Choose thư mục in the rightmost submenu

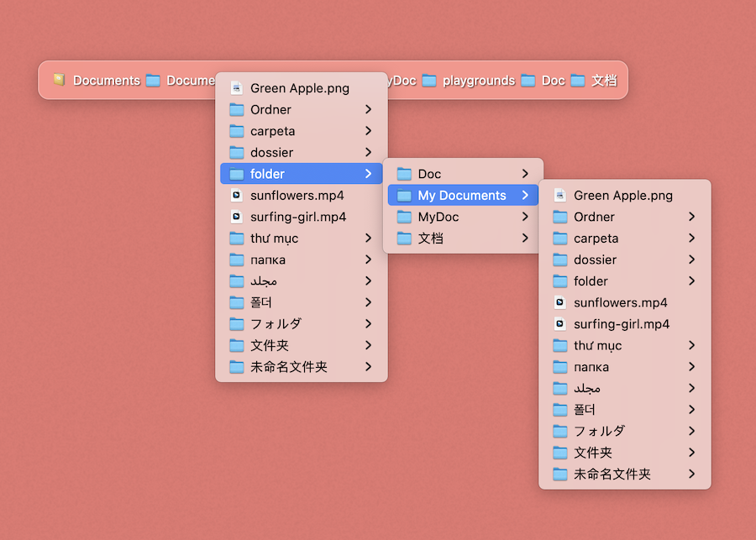(x=597, y=345)
